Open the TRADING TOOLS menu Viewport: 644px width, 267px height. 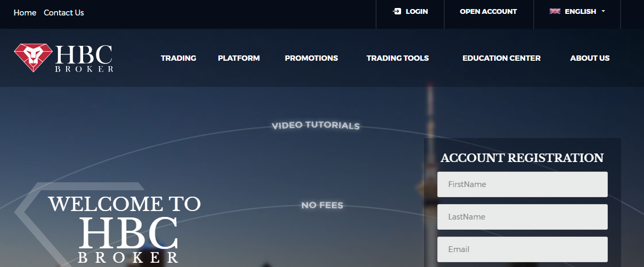click(x=397, y=58)
